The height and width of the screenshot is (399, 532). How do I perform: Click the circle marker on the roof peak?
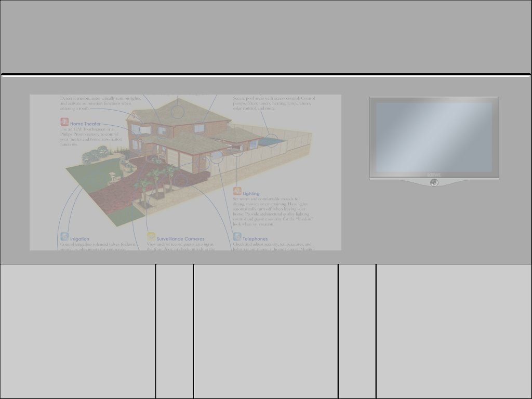pos(178,111)
